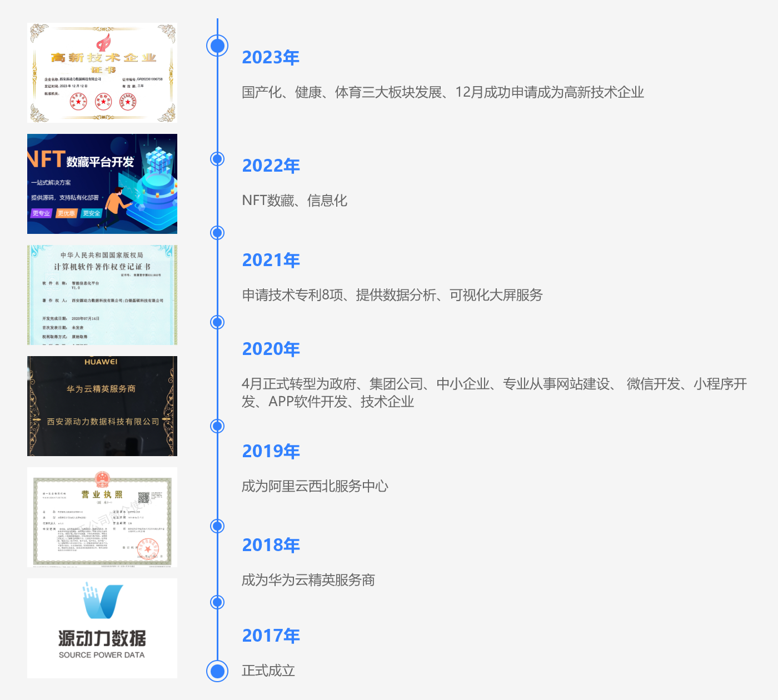Open the NFT数藏平台开发 banner image
Viewport: 778px width, 700px height.
tap(102, 184)
